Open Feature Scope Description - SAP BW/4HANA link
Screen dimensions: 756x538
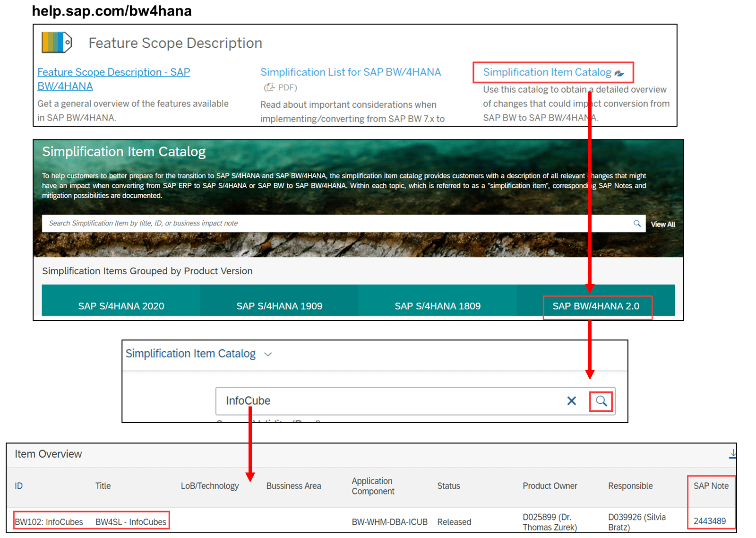click(113, 79)
